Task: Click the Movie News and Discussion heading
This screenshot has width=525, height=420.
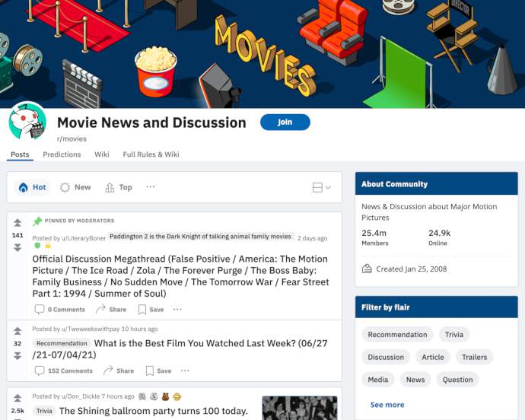Action: 151,123
